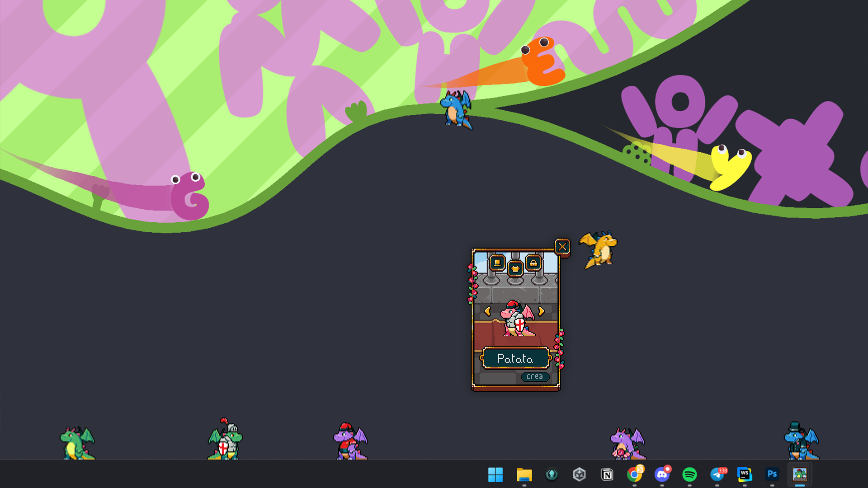Image resolution: width=868 pixels, height=488 pixels.
Task: Click the Patata name field
Action: (515, 358)
